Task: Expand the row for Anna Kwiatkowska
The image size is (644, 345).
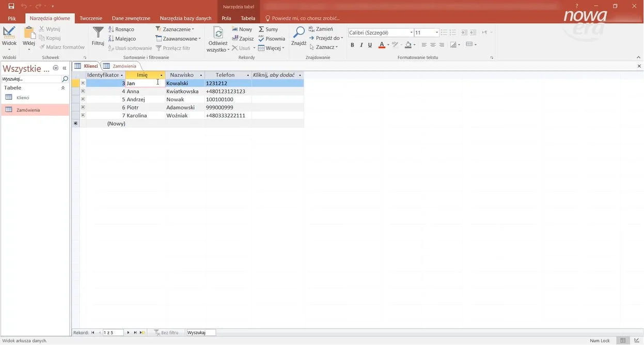Action: [83, 91]
